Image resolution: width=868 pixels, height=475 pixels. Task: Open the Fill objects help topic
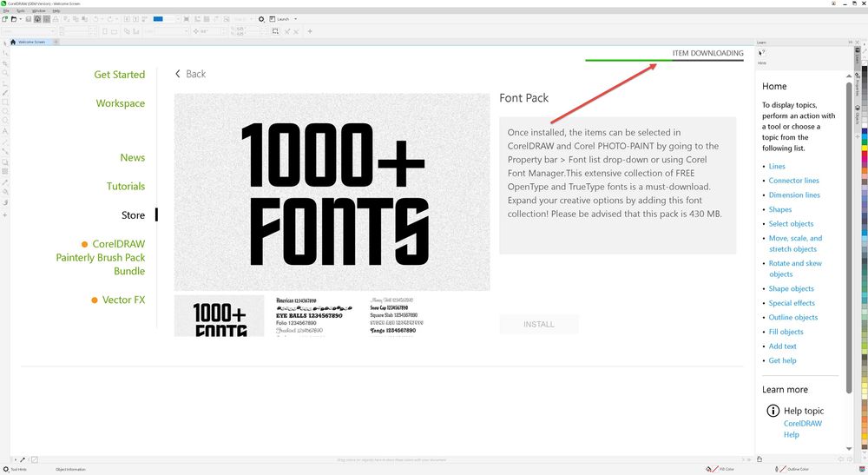coord(786,332)
